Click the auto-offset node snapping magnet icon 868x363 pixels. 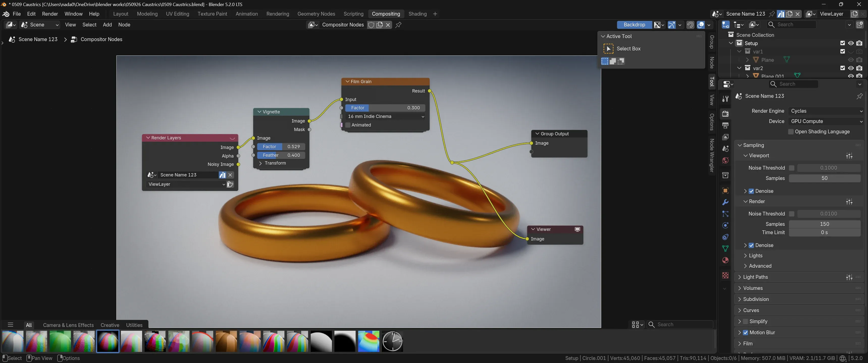pyautogui.click(x=690, y=24)
